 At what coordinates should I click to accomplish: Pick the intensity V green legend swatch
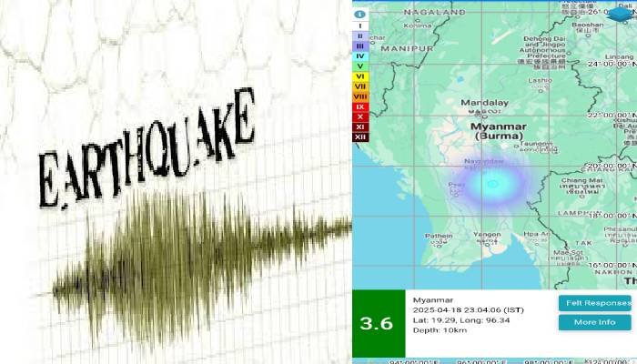pyautogui.click(x=360, y=66)
